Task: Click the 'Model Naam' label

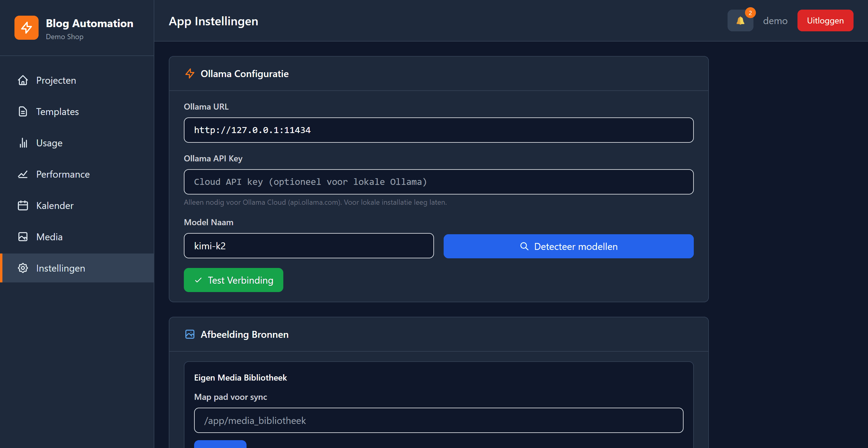Action: (208, 222)
